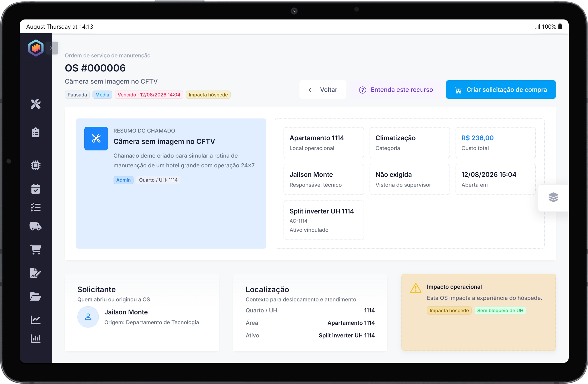The image size is (588, 384).
Task: Open the checklist sidebar icon
Action: tap(35, 207)
